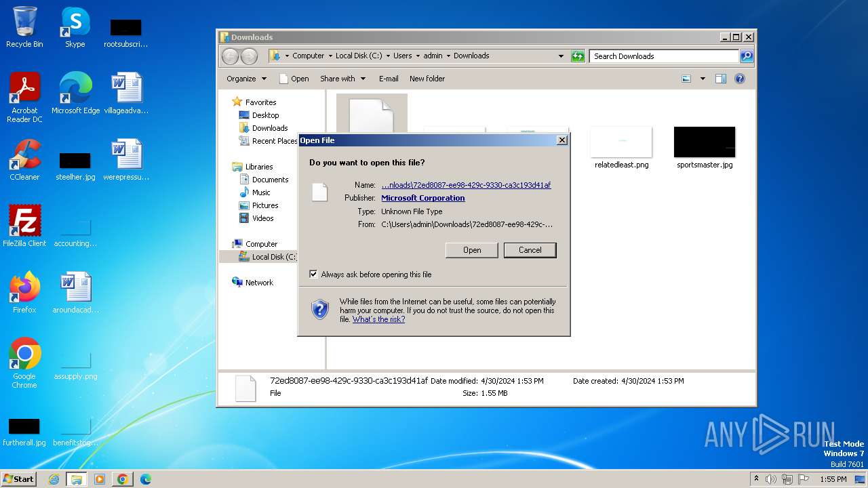Click the search magnifier in Downloads
Image resolution: width=868 pixels, height=488 pixels.
746,56
